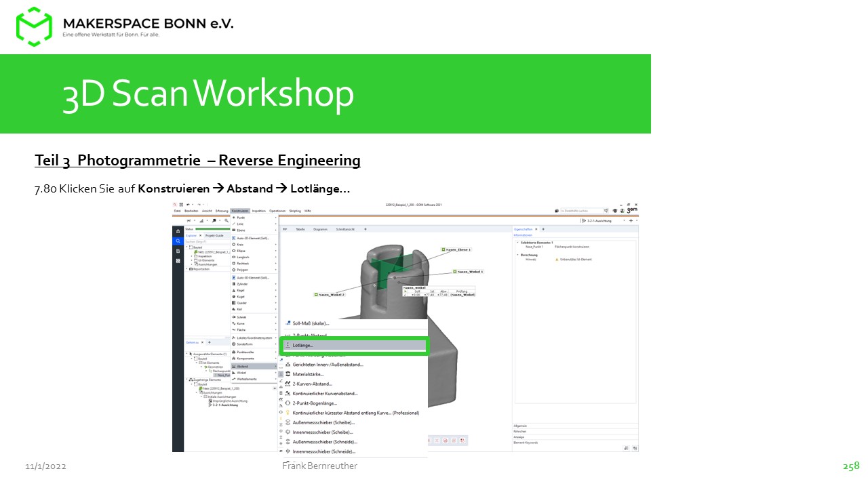Open Lokales Koordinatensystem submenu
The image size is (868, 488).
coord(254,338)
